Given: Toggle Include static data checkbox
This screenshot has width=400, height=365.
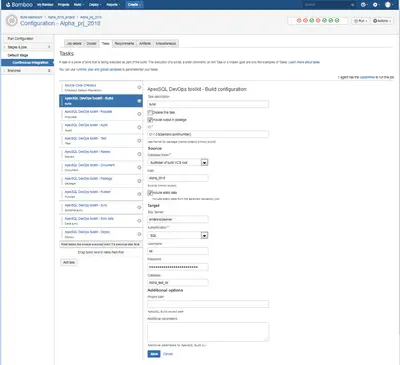Looking at the screenshot, I should click(150, 193).
